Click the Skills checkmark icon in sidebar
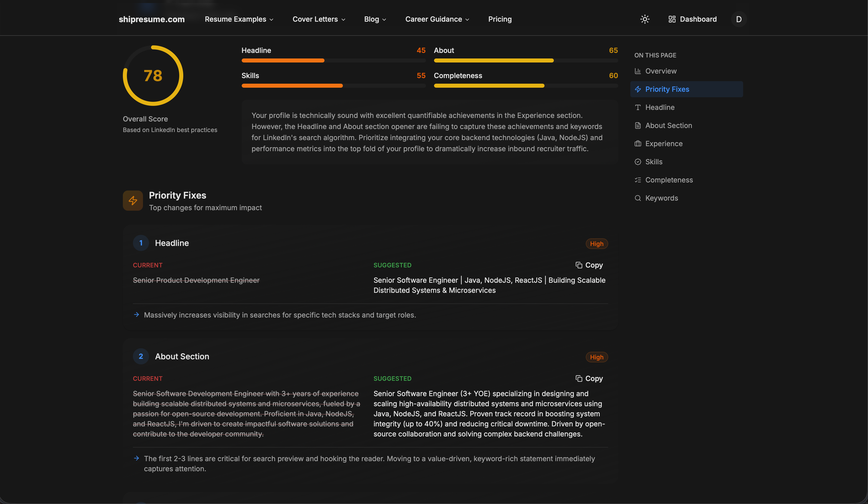The image size is (868, 504). [638, 161]
